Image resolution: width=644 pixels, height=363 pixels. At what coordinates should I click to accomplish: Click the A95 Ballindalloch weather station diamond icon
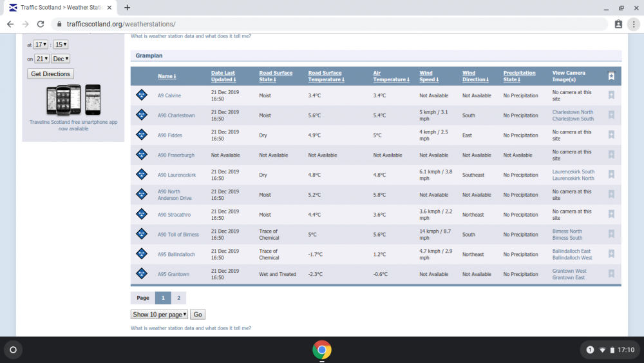[x=142, y=253]
